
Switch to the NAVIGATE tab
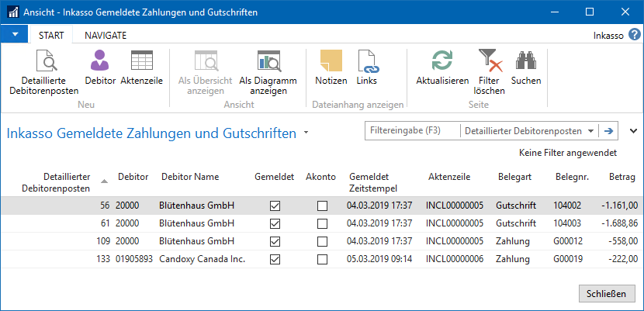coord(106,35)
